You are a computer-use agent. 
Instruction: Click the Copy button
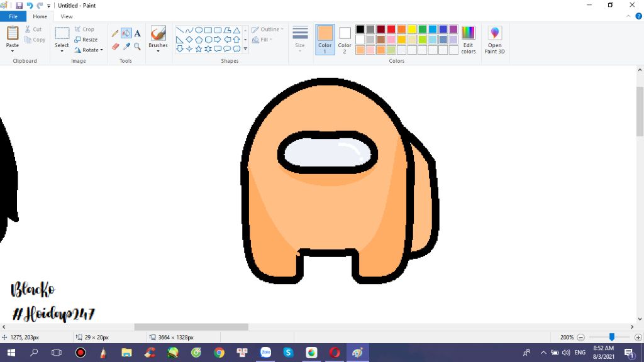[x=35, y=40]
